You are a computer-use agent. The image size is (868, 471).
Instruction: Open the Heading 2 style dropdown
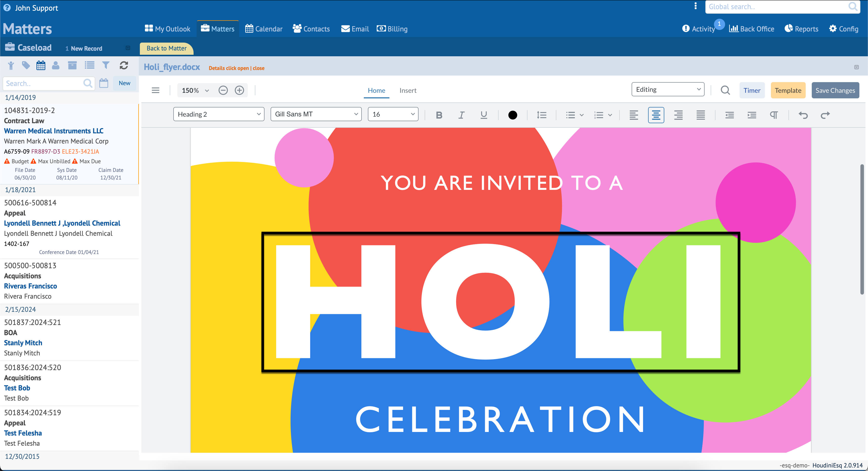[x=219, y=114]
